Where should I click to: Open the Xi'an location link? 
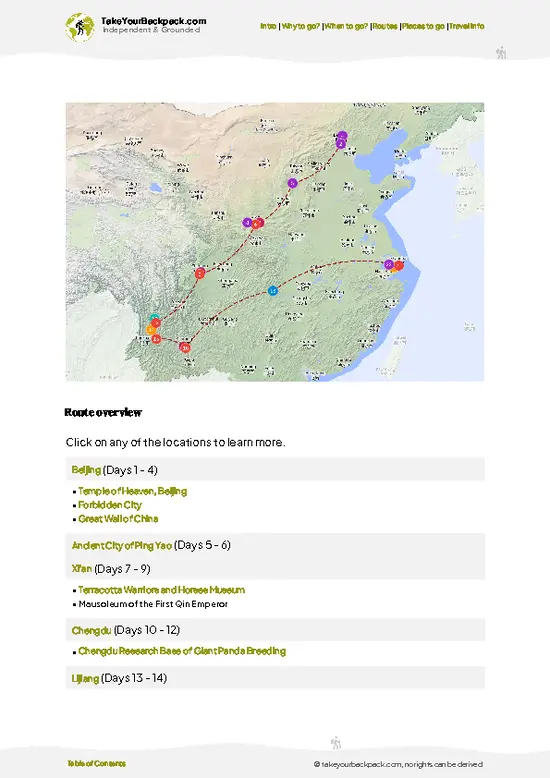coord(82,569)
